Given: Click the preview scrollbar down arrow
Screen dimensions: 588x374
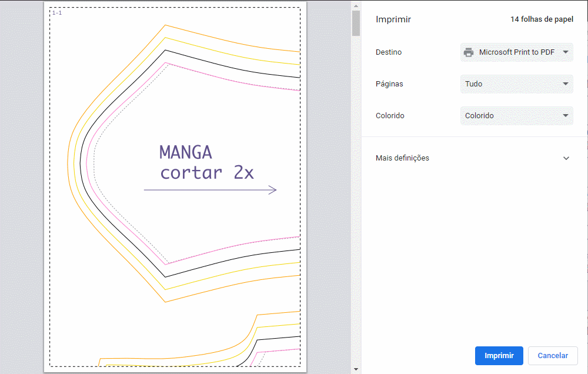Looking at the screenshot, I should 356,369.
